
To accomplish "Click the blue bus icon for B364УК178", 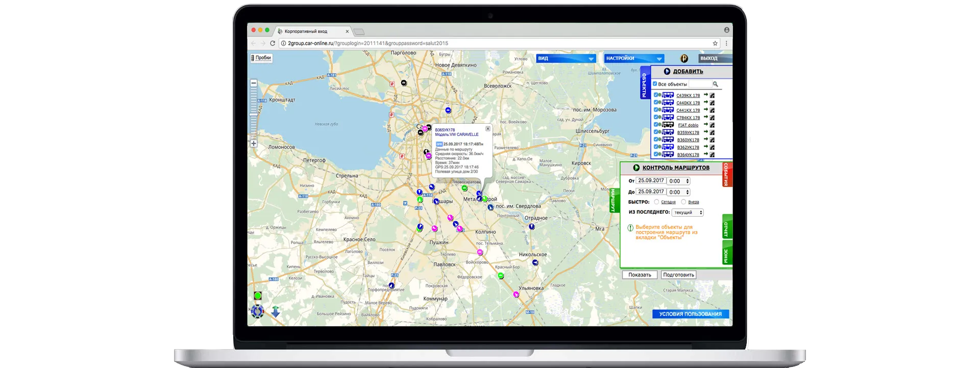I will click(x=668, y=154).
